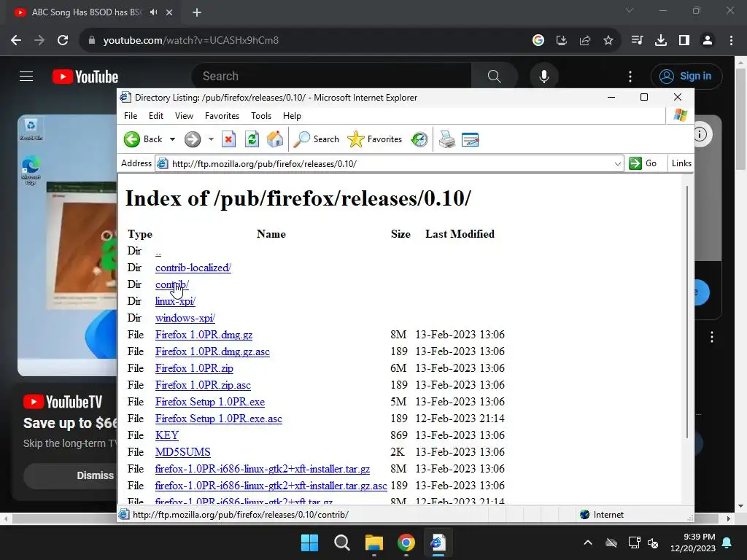Click the installer.tar.gz.asc link
This screenshot has width=747, height=560.
271,486
